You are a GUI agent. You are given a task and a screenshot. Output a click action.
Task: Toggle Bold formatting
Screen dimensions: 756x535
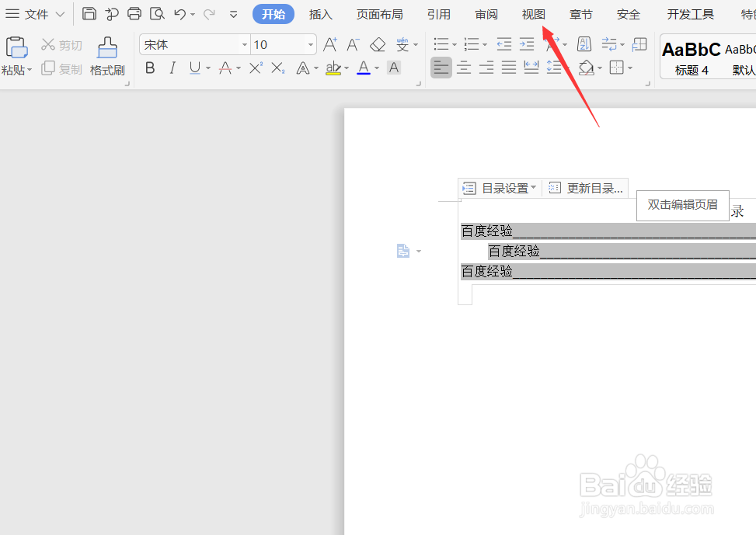click(x=150, y=68)
